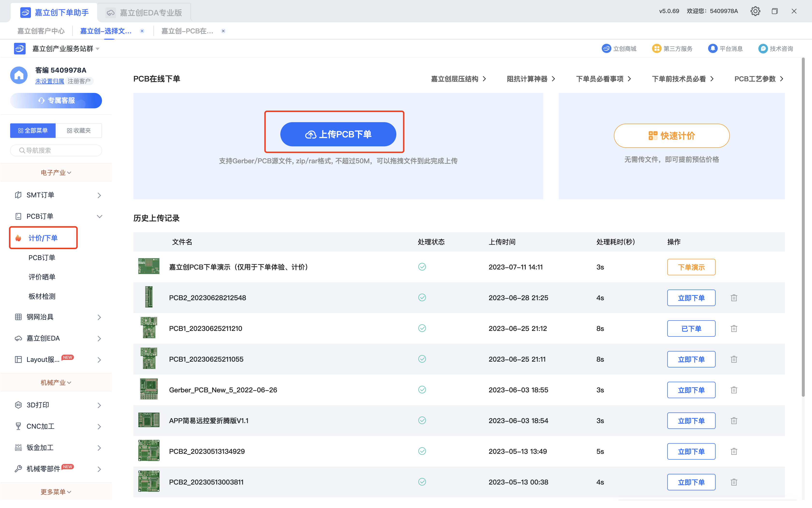
Task: Collapse the 机械产业 section
Action: pos(56,382)
